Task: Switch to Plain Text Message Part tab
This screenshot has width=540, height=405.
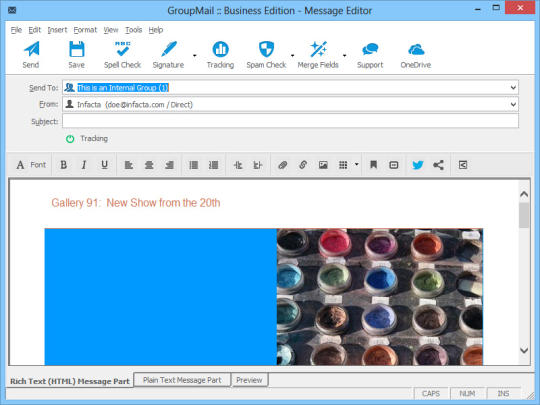Action: (x=182, y=380)
